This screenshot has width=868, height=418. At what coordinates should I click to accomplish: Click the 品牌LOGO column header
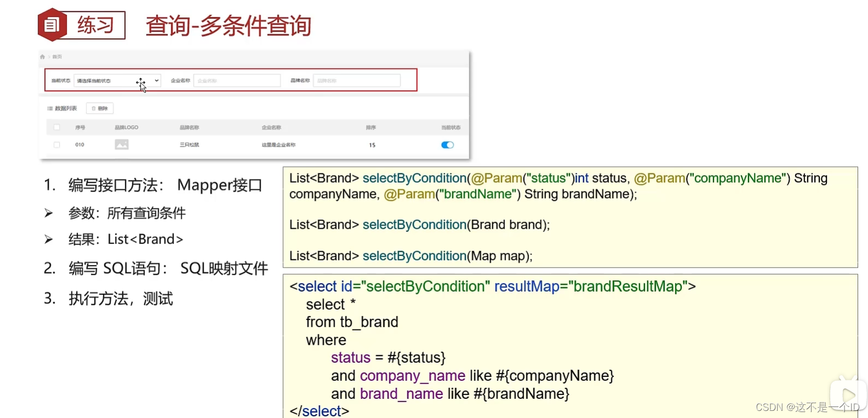[127, 127]
